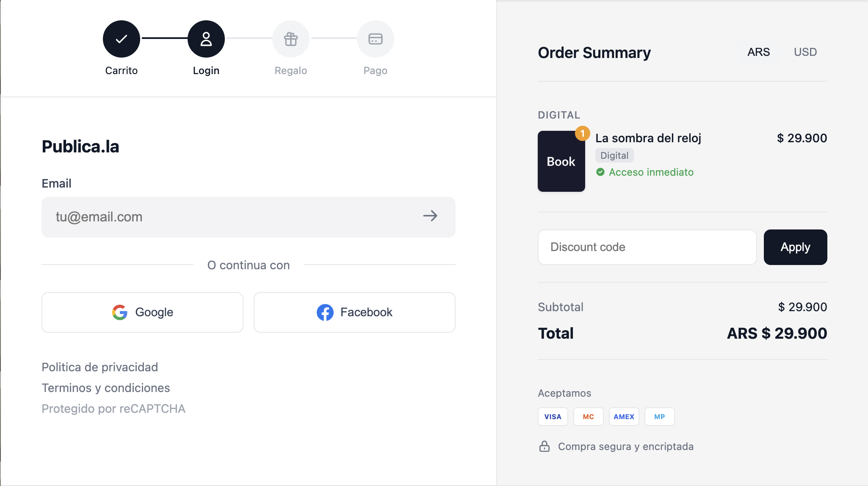Select the Login person step icon
The height and width of the screenshot is (486, 868).
tap(206, 39)
